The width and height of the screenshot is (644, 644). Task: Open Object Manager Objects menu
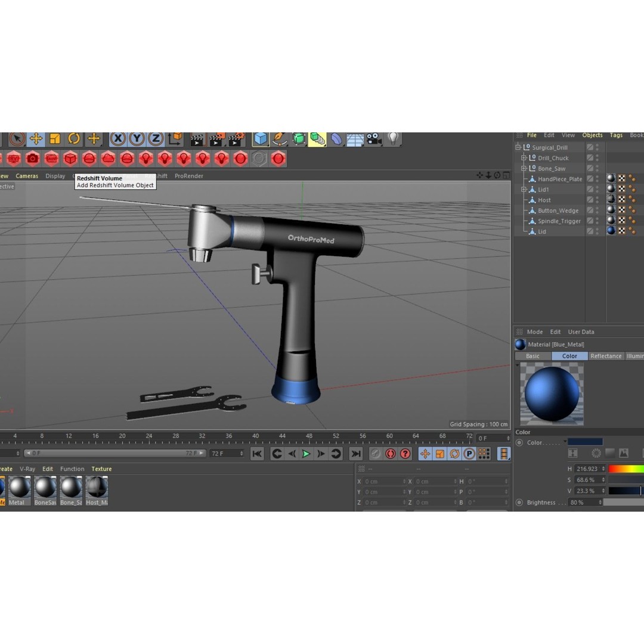pyautogui.click(x=592, y=135)
